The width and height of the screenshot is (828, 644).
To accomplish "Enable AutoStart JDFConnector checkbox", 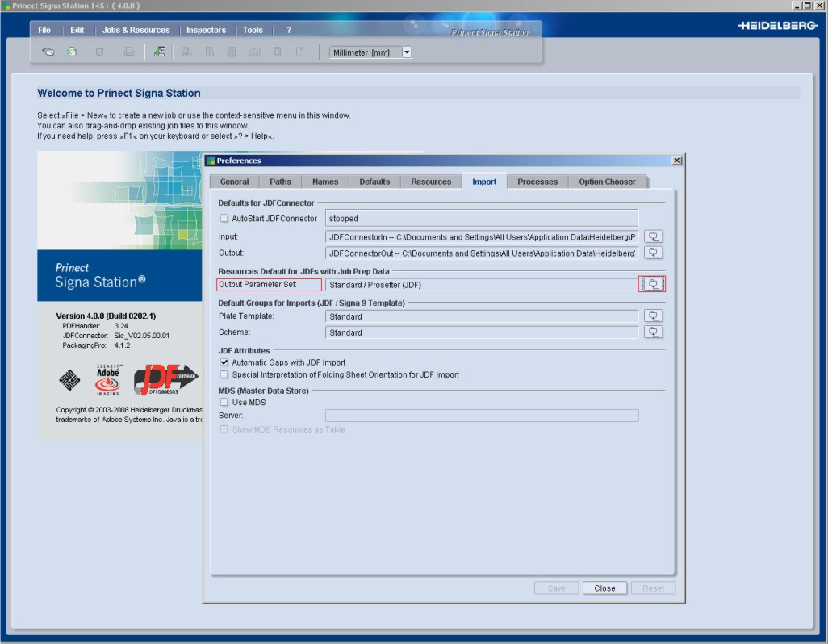I will [224, 218].
